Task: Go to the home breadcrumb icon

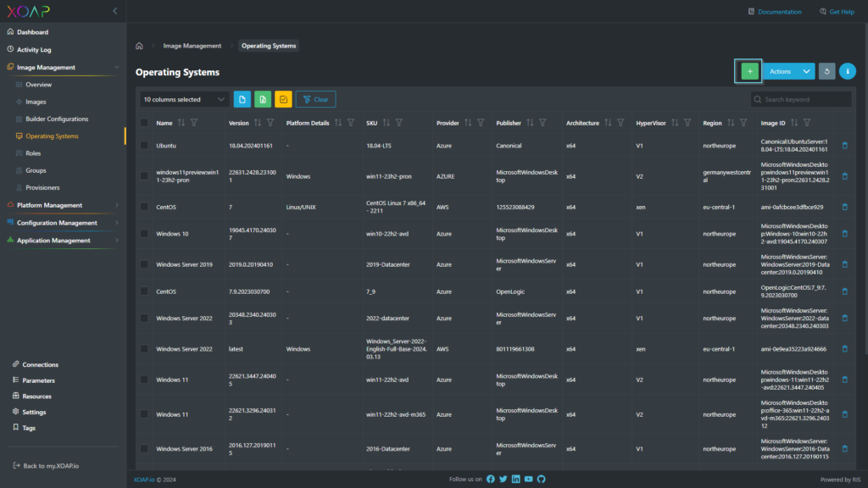Action: 139,46
